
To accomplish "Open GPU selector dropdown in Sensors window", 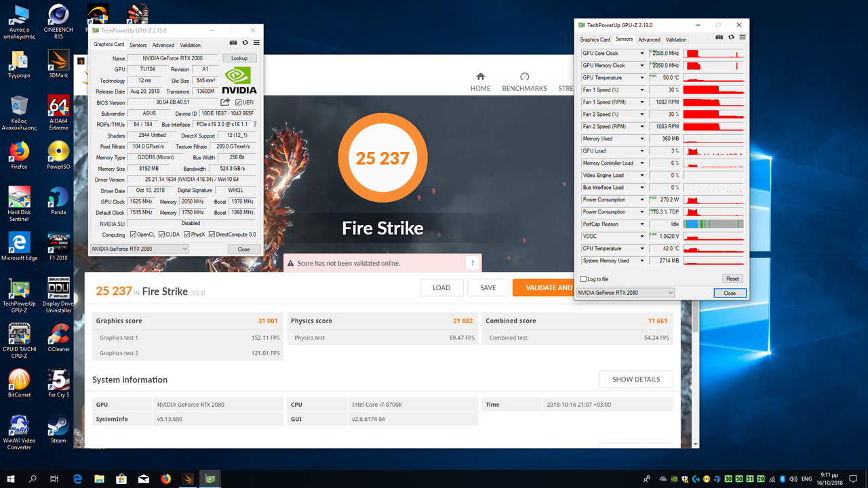I will pos(625,293).
